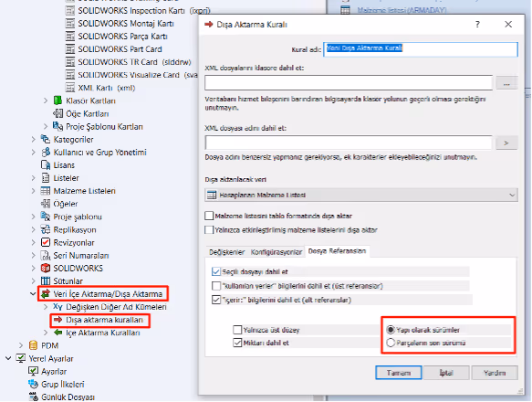Enable Malzeme listesini tablo formatında dışa aktar

tap(209, 216)
